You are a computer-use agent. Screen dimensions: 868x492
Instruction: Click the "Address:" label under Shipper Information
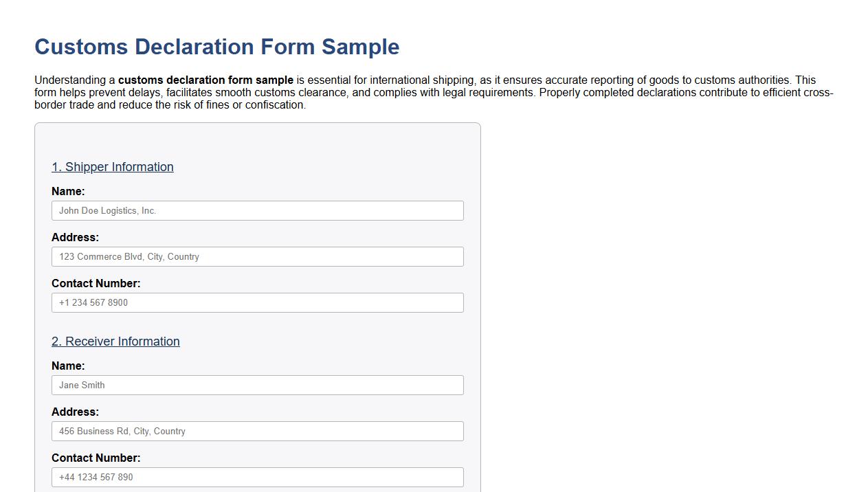click(x=76, y=237)
